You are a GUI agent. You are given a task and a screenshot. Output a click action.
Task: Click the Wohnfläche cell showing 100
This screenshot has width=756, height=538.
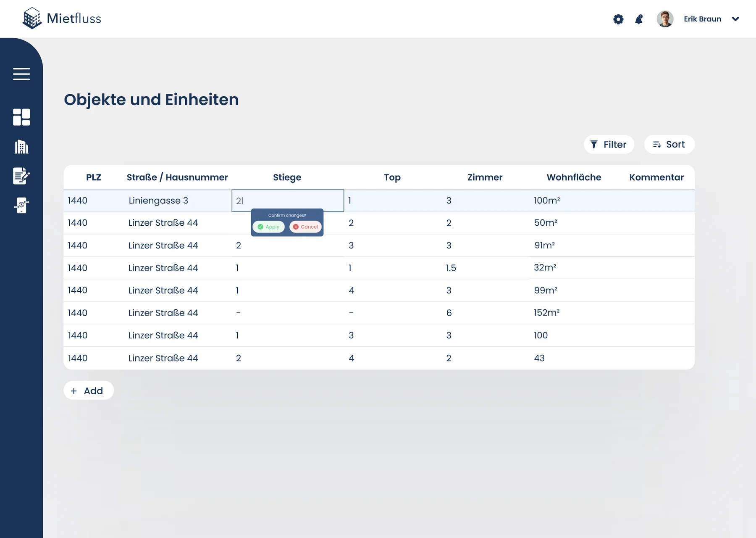[x=541, y=335]
